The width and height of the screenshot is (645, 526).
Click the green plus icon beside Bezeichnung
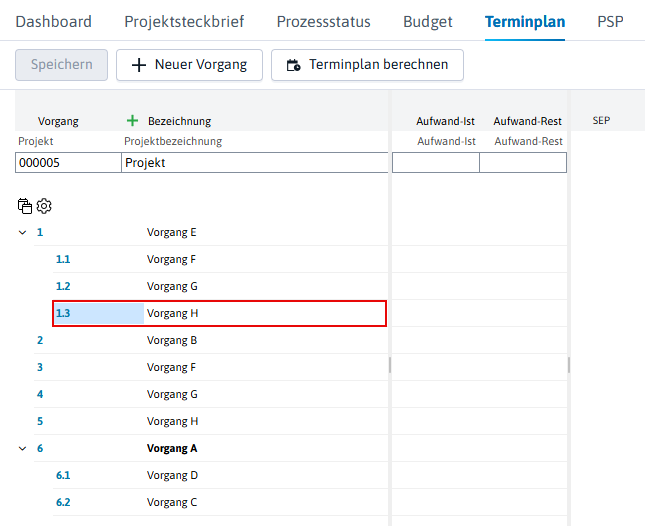132,121
